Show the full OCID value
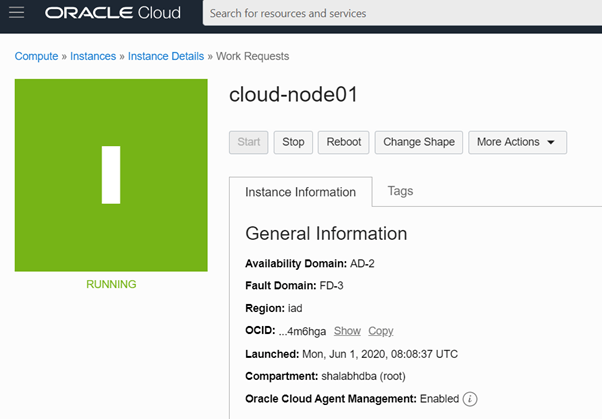The image size is (602, 419). 347,331
